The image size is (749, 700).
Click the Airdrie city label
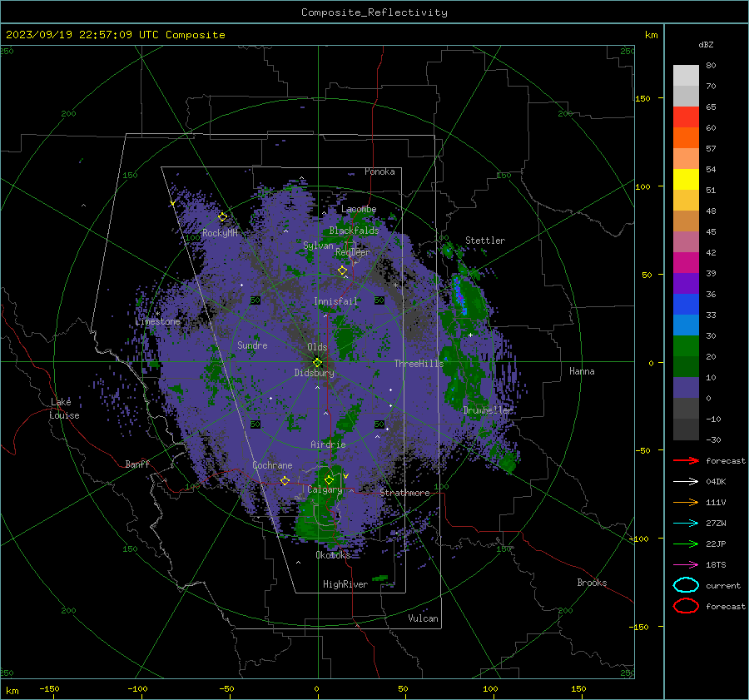point(328,444)
